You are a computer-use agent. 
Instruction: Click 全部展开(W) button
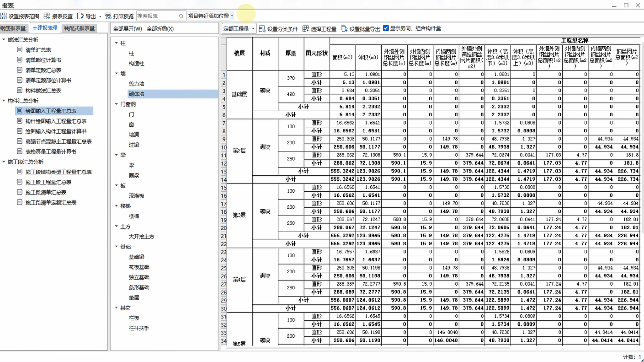(128, 28)
